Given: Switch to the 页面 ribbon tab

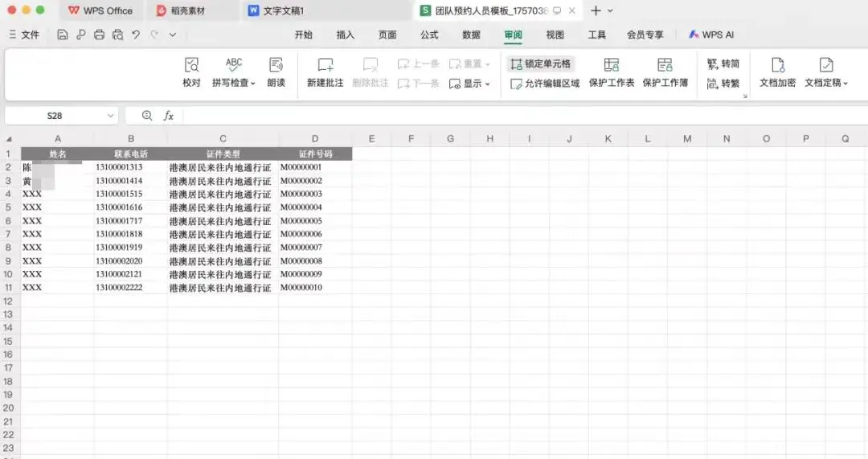Looking at the screenshot, I should (x=387, y=35).
